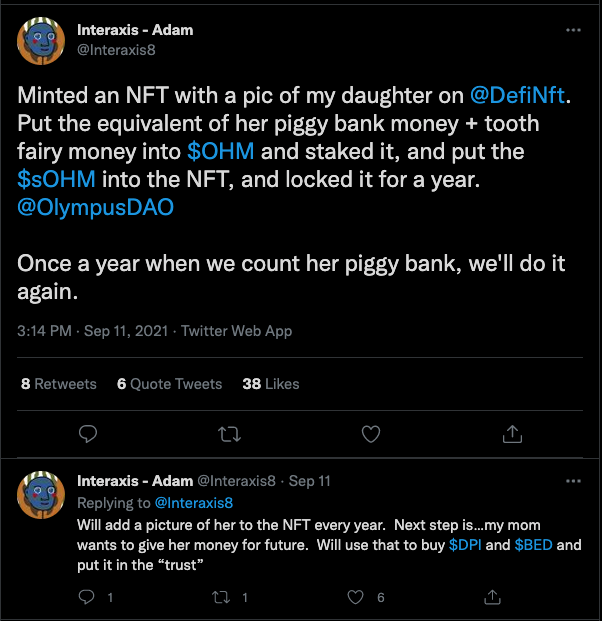Like the main tweet with heart icon

coord(371,434)
